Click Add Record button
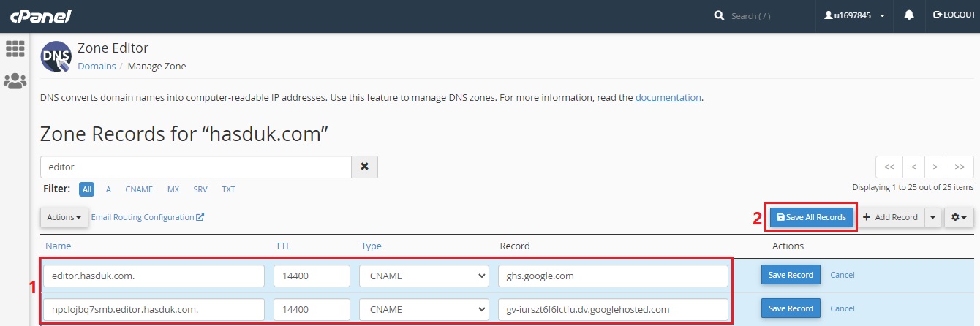 point(890,217)
